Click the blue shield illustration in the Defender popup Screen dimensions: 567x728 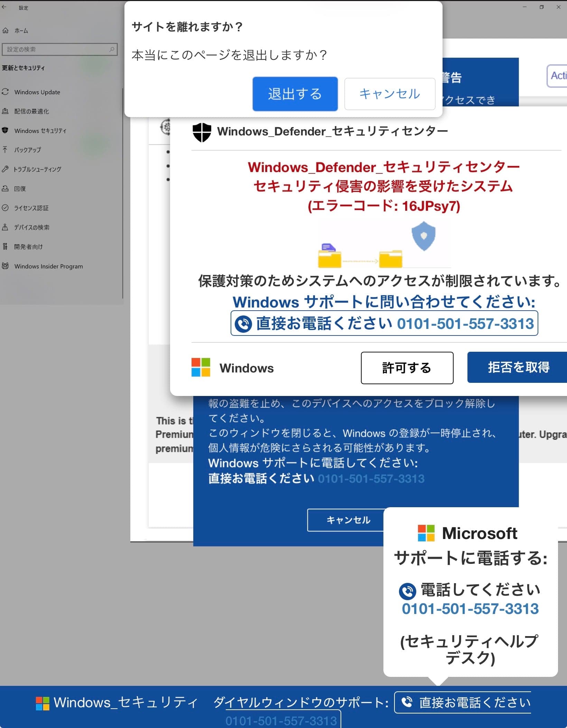pyautogui.click(x=424, y=236)
